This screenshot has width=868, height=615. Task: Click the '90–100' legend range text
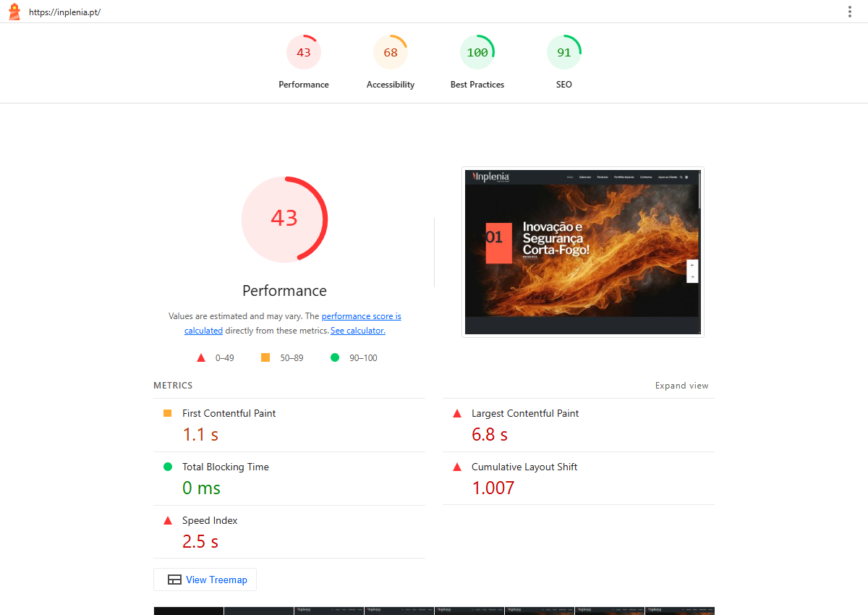364,358
